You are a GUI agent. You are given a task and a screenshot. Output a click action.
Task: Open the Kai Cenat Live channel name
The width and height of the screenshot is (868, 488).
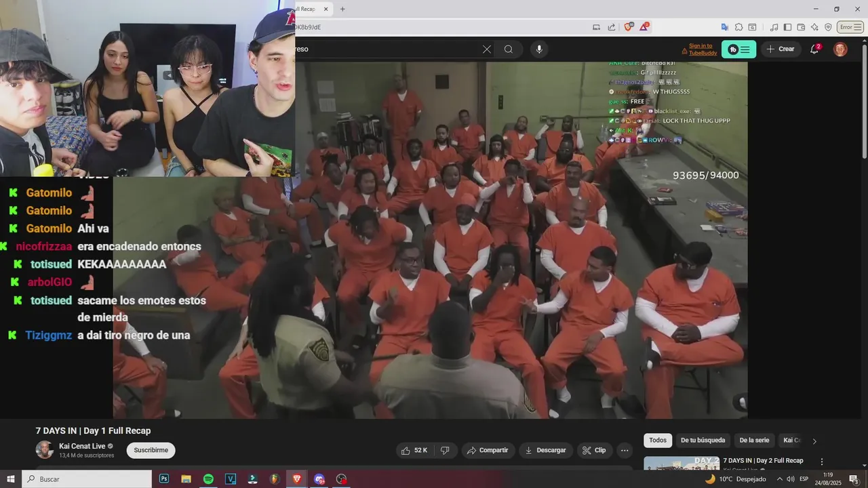(82, 446)
